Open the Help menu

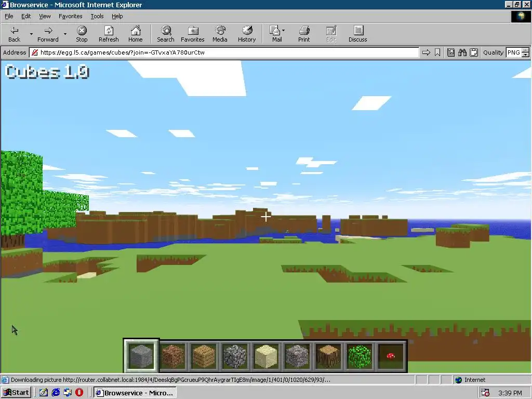click(x=117, y=16)
